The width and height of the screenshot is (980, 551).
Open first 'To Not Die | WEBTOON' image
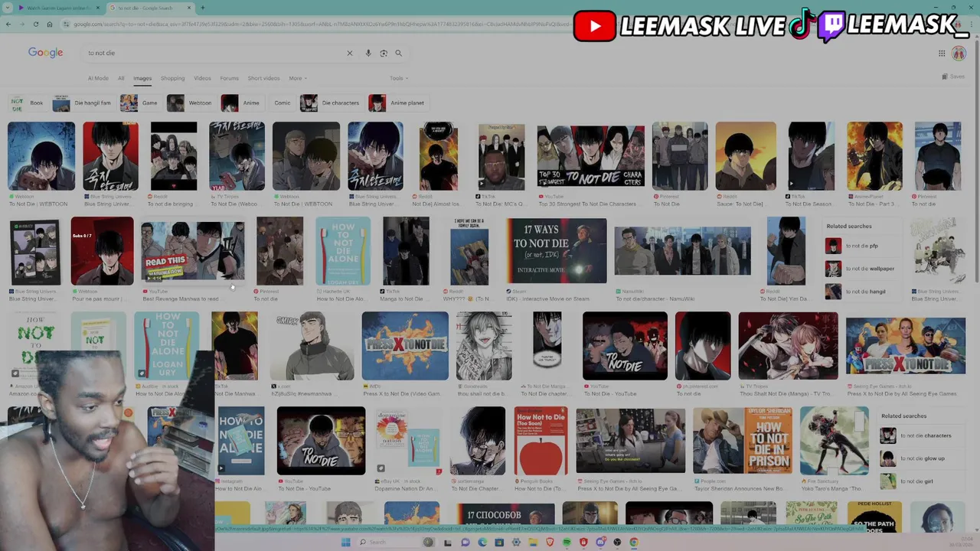[x=41, y=156]
